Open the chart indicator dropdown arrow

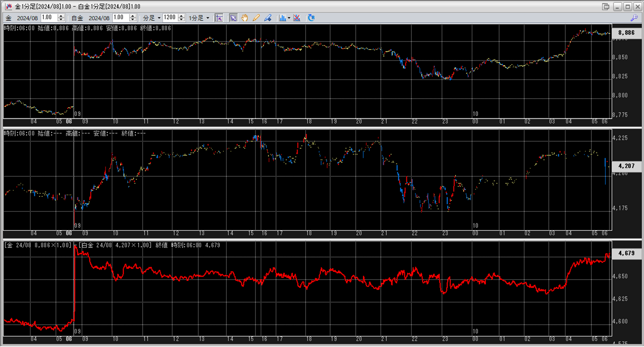(x=289, y=18)
